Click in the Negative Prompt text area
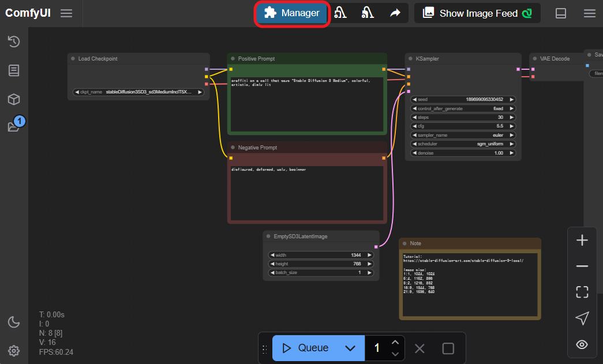This screenshot has width=603, height=364. (x=307, y=193)
